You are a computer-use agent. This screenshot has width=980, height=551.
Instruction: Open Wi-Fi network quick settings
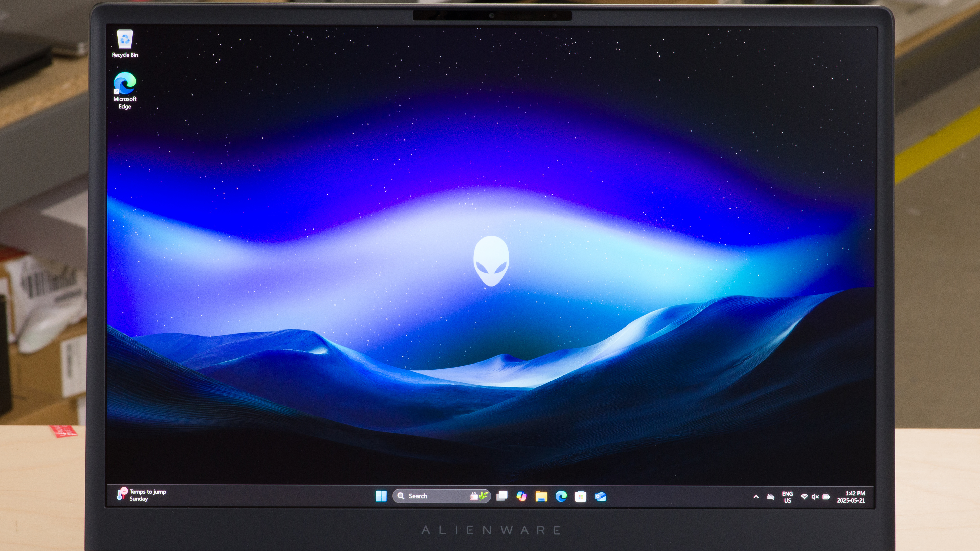point(804,497)
